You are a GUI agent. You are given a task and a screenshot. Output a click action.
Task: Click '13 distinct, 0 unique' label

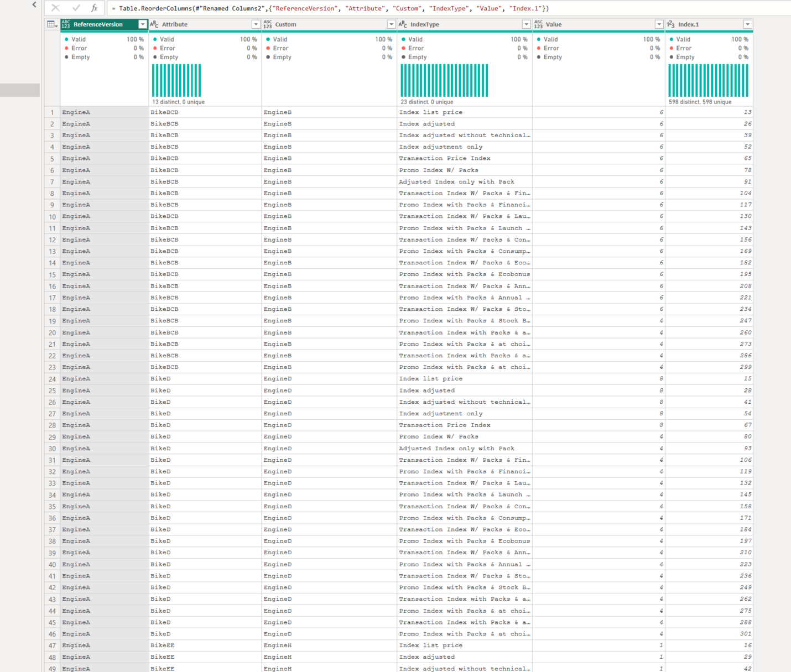click(178, 102)
